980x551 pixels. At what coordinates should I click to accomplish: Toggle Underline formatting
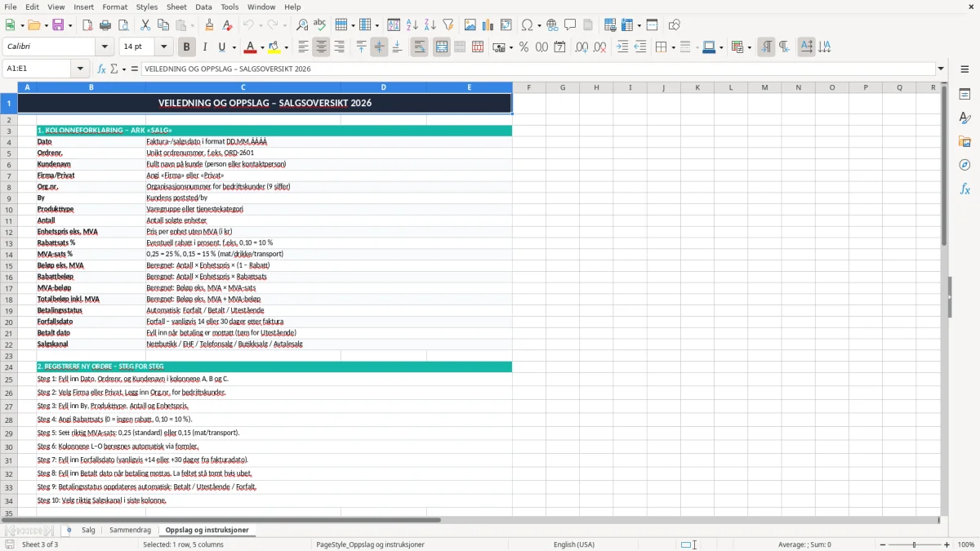pos(222,47)
